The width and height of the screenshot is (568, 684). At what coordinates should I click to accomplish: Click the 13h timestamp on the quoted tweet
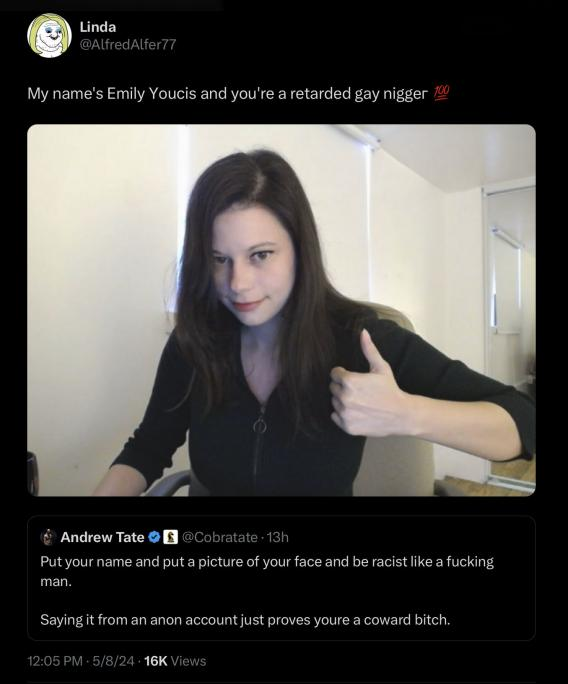(x=278, y=537)
